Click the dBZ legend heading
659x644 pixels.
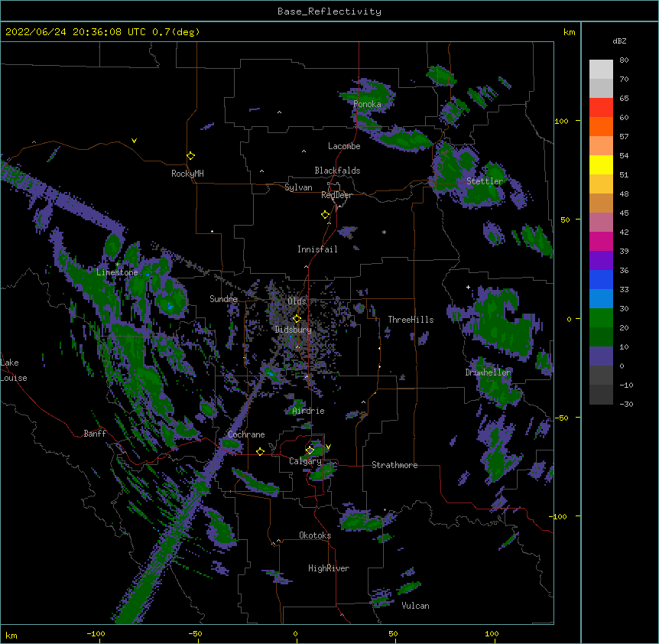pyautogui.click(x=619, y=41)
